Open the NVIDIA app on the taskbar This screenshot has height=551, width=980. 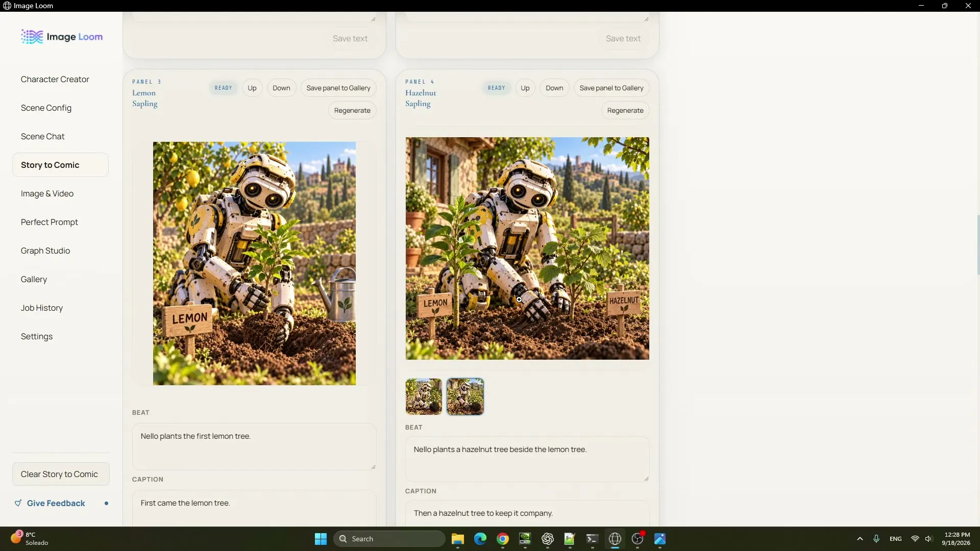[525, 539]
